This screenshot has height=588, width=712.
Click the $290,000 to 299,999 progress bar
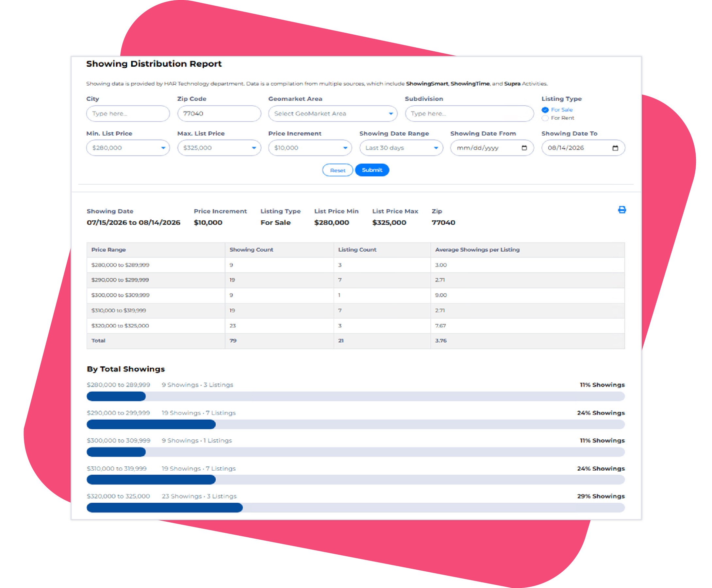pyautogui.click(x=356, y=424)
